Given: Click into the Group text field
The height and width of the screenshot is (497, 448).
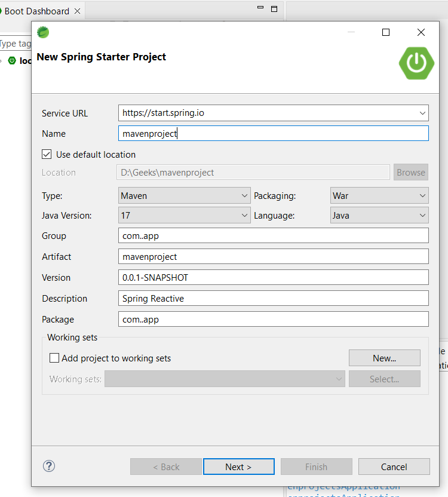Looking at the screenshot, I should click(x=273, y=236).
